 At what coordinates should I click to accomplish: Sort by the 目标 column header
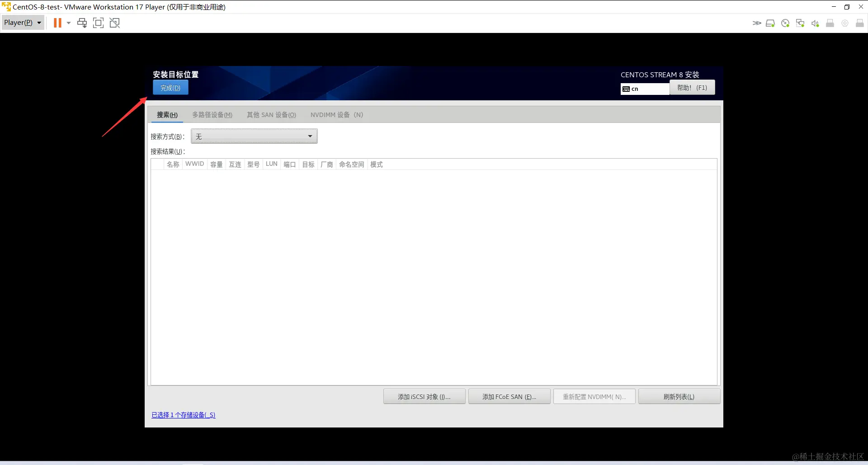308,164
